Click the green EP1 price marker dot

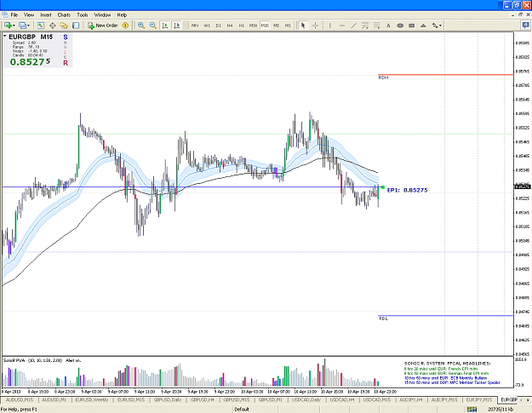tap(383, 187)
